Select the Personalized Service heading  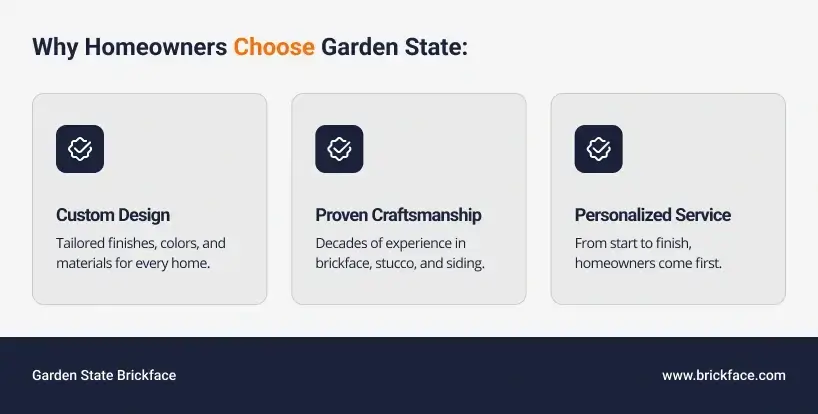pyautogui.click(x=652, y=215)
